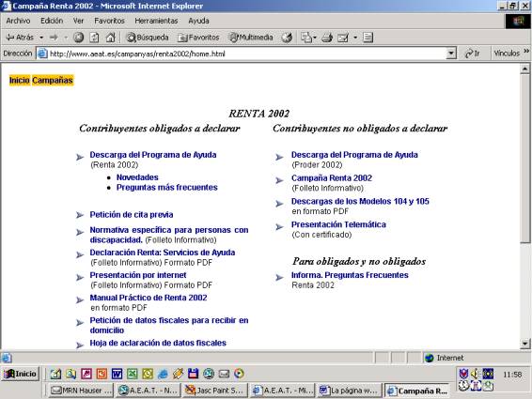Launch Internet Explorer from quick launch
The width and height of the screenshot is (532, 399).
[x=163, y=374]
